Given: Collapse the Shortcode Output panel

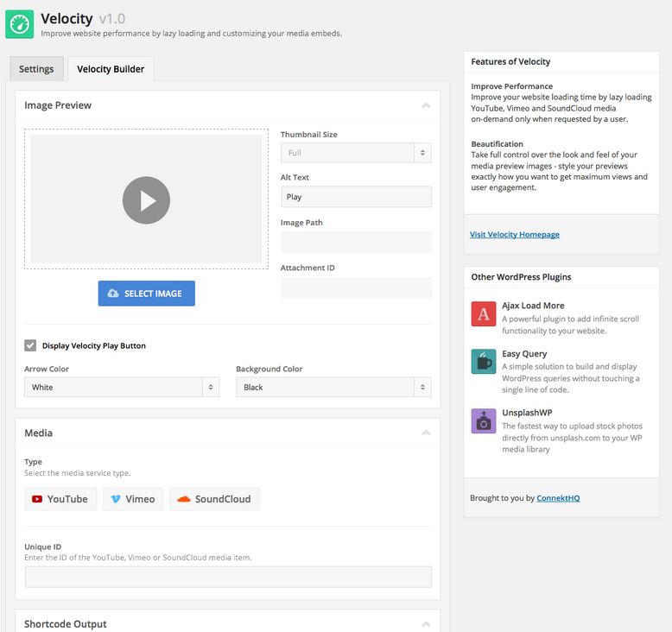Looking at the screenshot, I should pos(426,624).
